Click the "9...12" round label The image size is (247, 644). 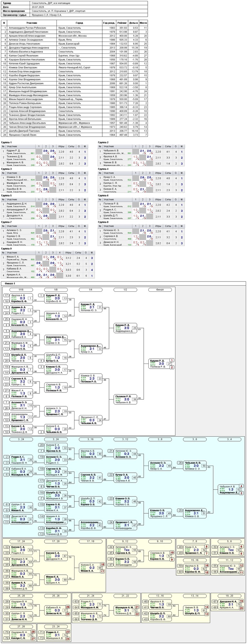125,542
